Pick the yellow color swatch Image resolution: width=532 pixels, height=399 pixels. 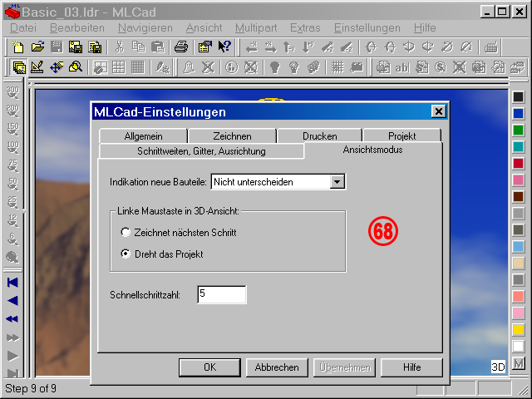(x=518, y=330)
